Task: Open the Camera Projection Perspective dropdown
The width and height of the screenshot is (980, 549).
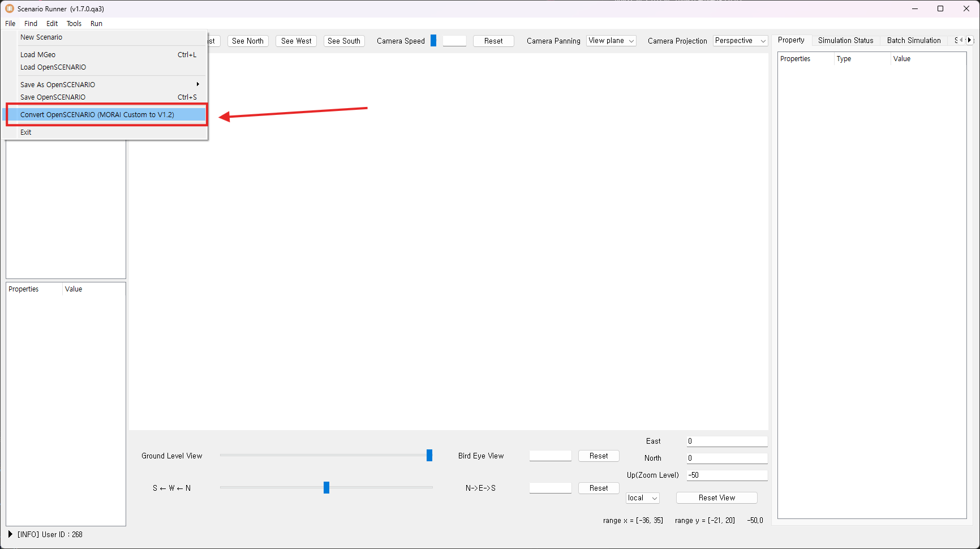Action: (x=740, y=41)
